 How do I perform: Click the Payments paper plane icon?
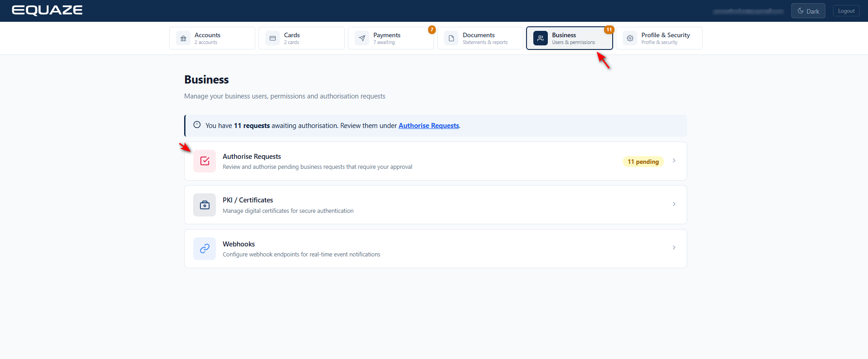[362, 39]
